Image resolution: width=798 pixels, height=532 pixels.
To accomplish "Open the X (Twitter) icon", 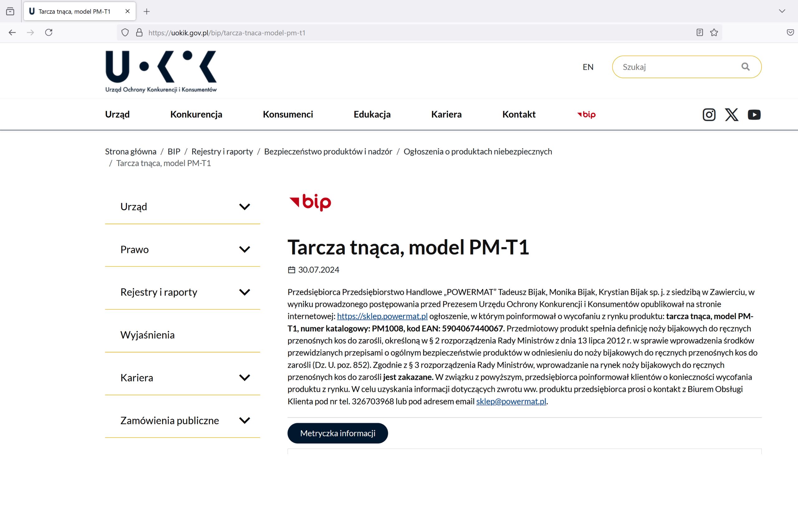I will (x=731, y=115).
